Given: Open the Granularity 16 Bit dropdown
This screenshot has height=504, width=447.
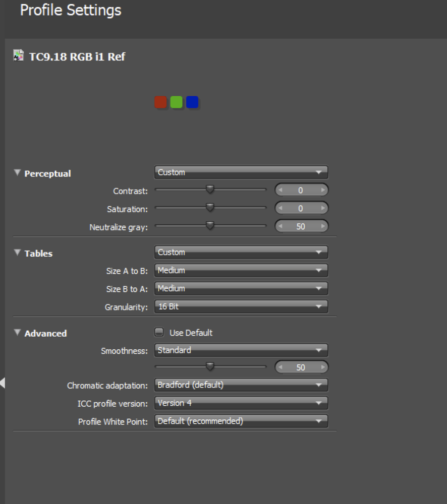Looking at the screenshot, I should coord(241,306).
